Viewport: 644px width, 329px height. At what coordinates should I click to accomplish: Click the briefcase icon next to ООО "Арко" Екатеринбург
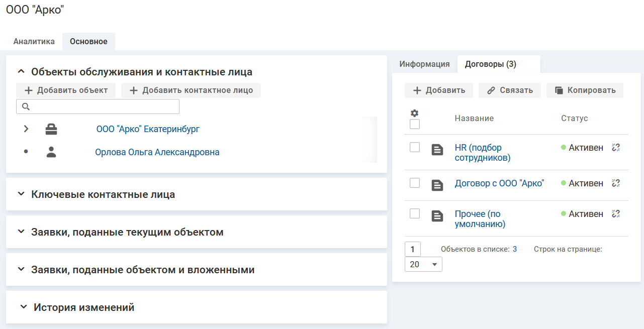click(51, 130)
